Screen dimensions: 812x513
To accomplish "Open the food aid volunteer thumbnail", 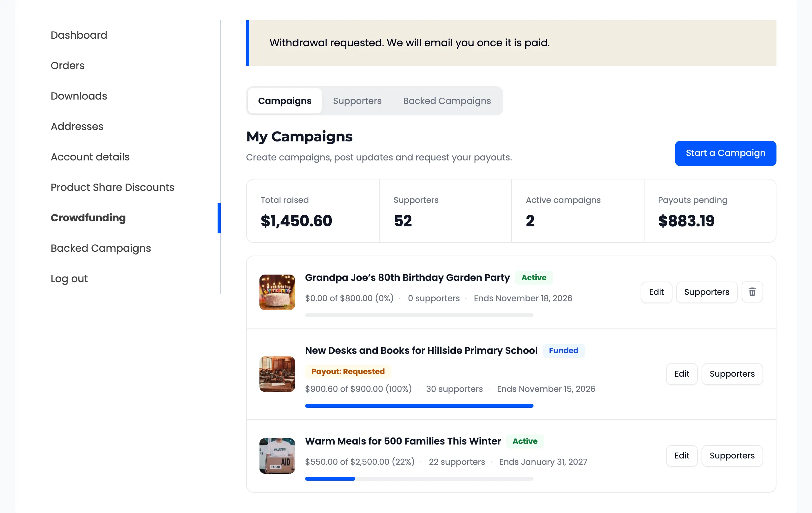I will tap(277, 456).
